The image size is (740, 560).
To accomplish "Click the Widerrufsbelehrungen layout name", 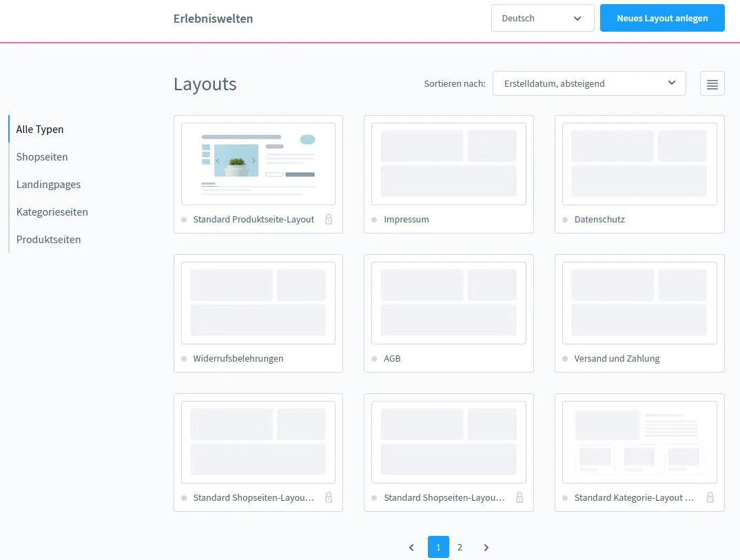I will (x=238, y=359).
